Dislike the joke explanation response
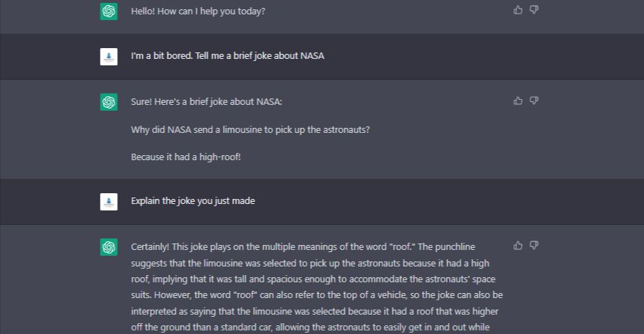Screen dimensions: 644x334 click(534, 246)
